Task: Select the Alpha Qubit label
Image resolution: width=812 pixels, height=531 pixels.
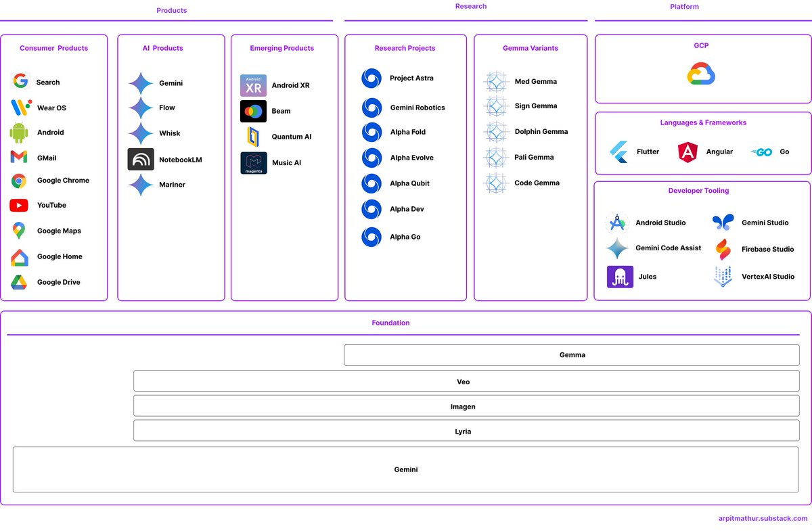Action: coord(409,183)
